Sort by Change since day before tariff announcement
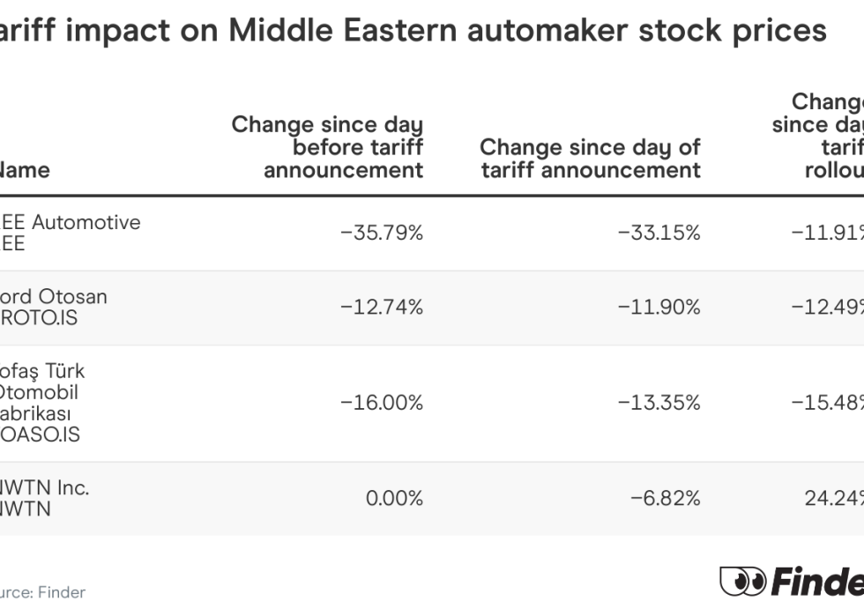This screenshot has width=864, height=616. [x=327, y=147]
